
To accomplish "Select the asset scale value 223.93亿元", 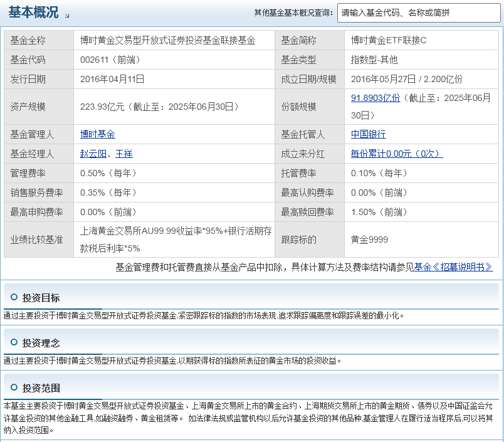I will [102, 107].
